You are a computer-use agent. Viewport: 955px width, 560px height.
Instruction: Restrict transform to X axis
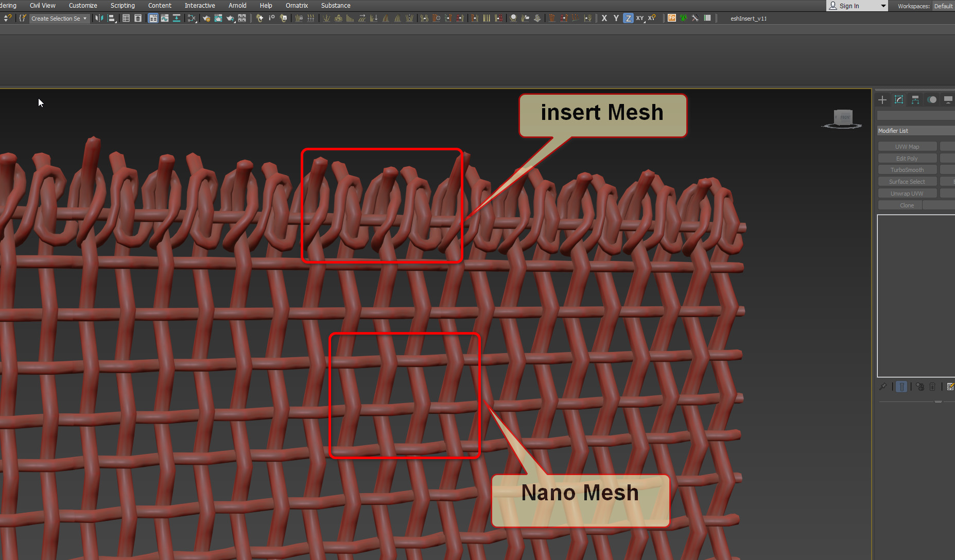point(604,19)
